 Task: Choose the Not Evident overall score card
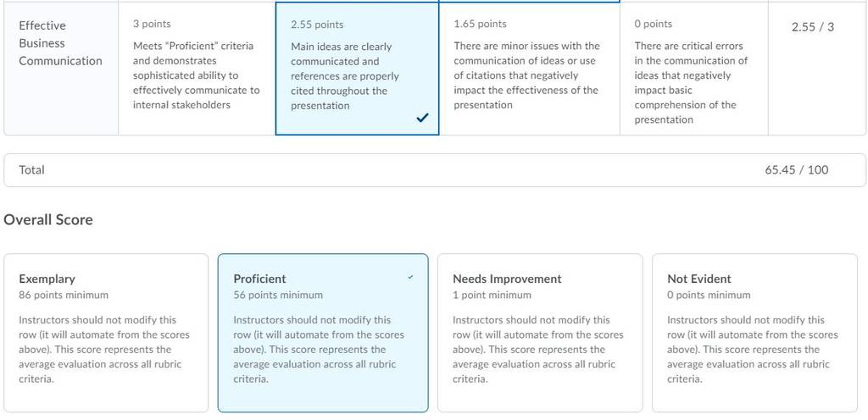coord(754,333)
